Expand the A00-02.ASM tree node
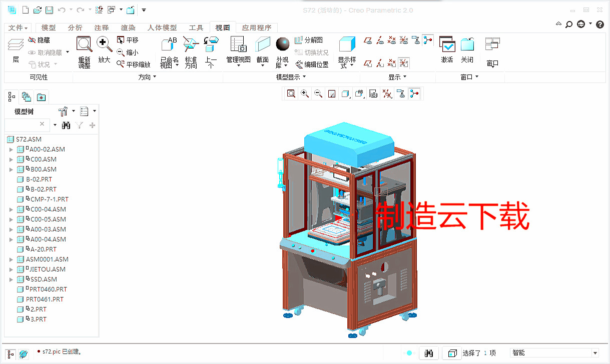This screenshot has width=610, height=364. 11,149
